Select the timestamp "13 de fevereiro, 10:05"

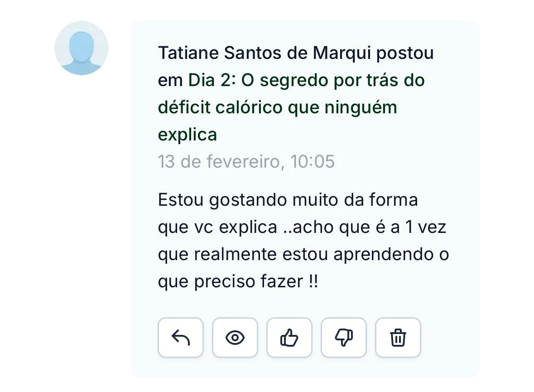(x=246, y=161)
